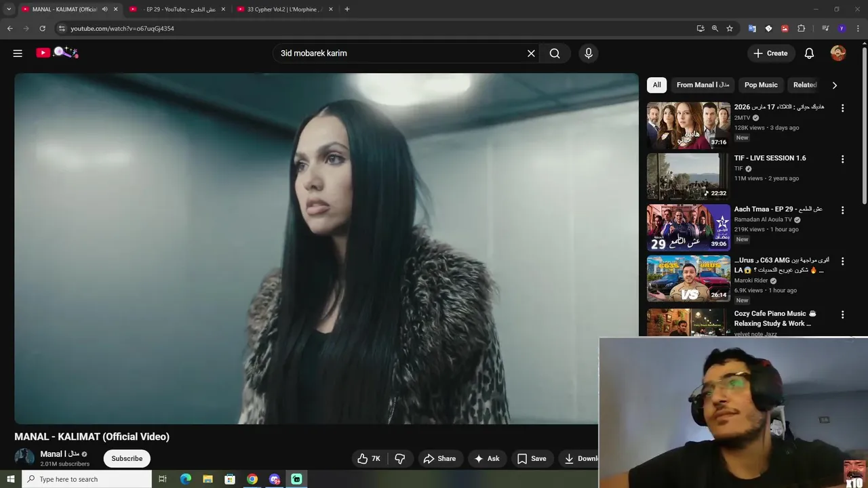Open the YouTube guide hamburger menu
The image size is (868, 488).
(18, 53)
